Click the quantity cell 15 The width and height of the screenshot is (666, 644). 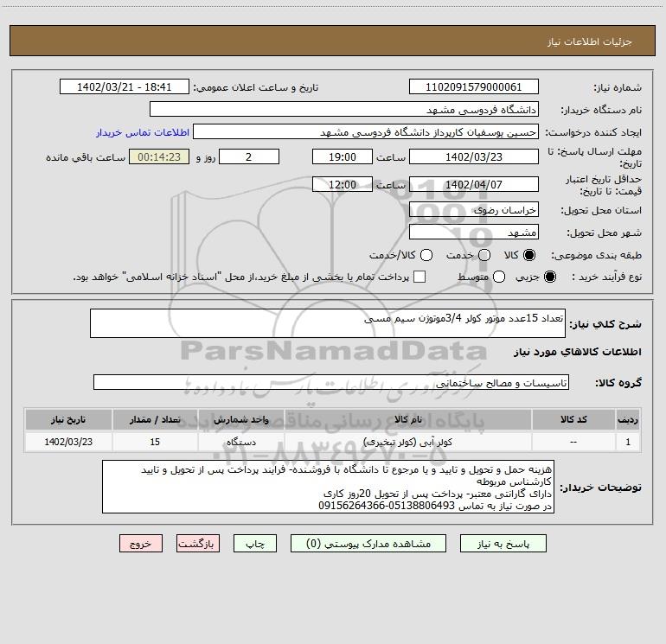[x=155, y=443]
